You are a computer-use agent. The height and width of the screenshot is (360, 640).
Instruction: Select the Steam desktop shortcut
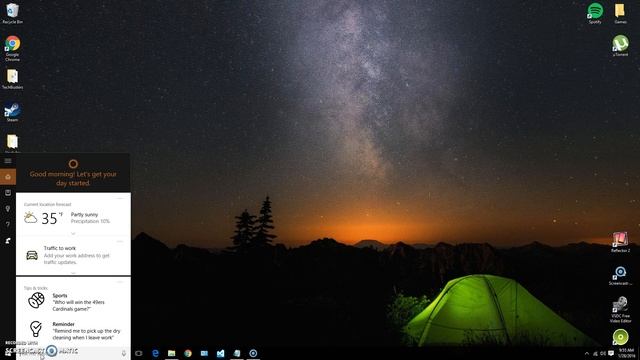[12, 112]
